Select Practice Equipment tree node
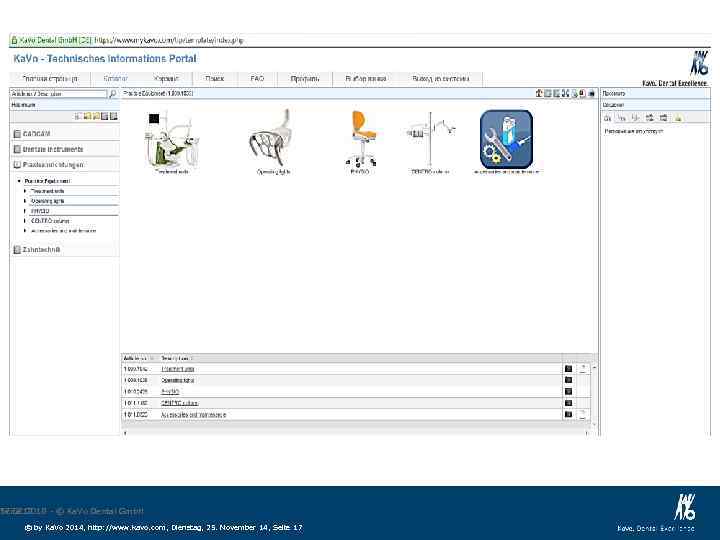 pyautogui.click(x=47, y=181)
